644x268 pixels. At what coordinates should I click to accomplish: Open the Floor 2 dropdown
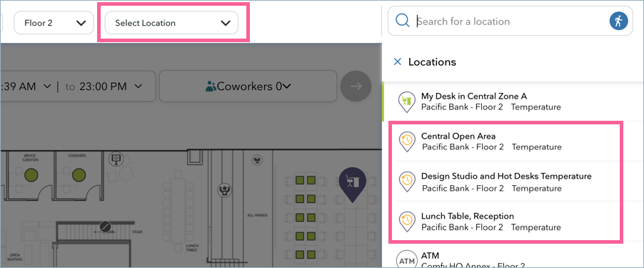click(x=54, y=23)
